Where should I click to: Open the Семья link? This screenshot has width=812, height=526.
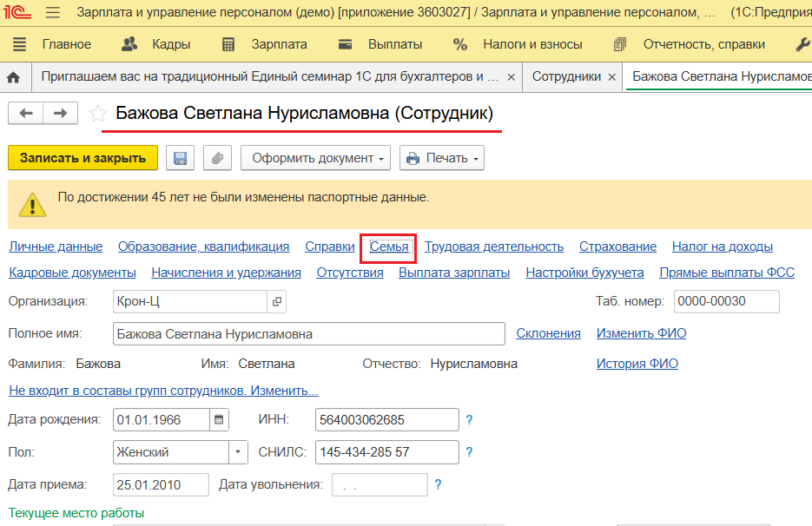389,247
